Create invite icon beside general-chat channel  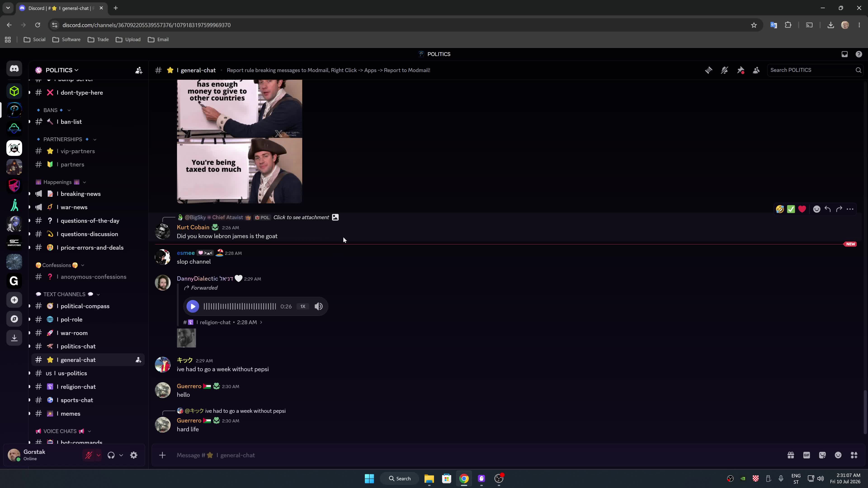(x=138, y=360)
